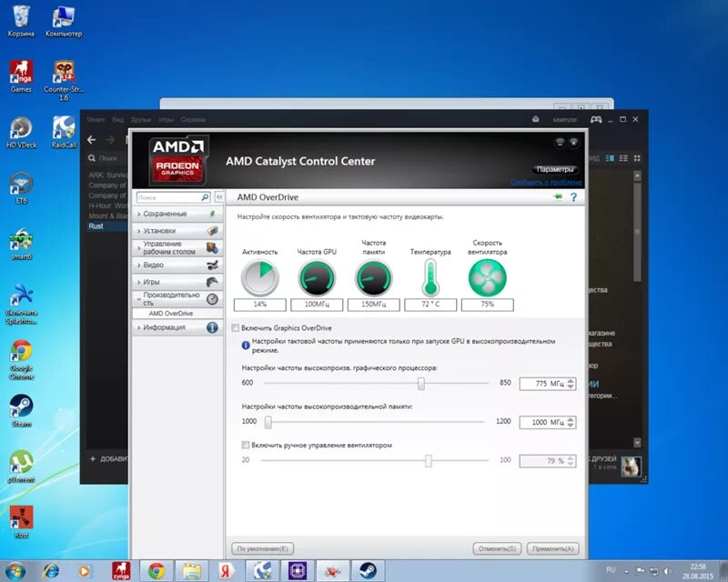Click the volume speaker icon in system tray

click(667, 570)
